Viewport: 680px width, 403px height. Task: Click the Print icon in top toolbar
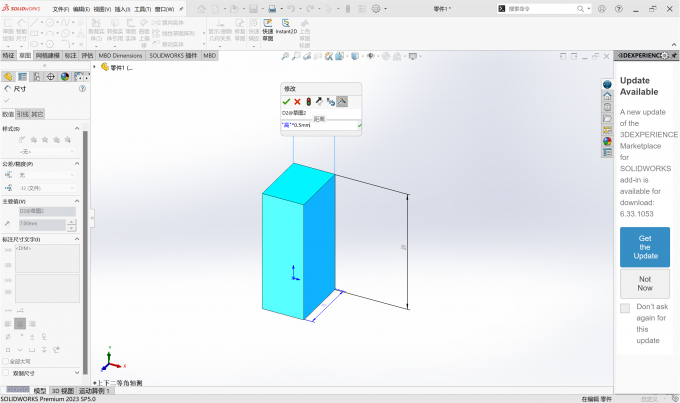pyautogui.click(x=272, y=9)
